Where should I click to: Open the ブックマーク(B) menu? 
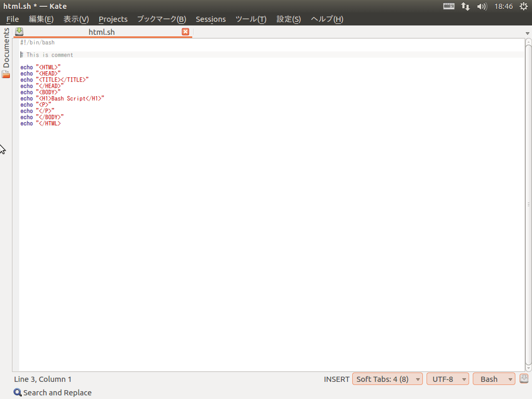pyautogui.click(x=162, y=19)
